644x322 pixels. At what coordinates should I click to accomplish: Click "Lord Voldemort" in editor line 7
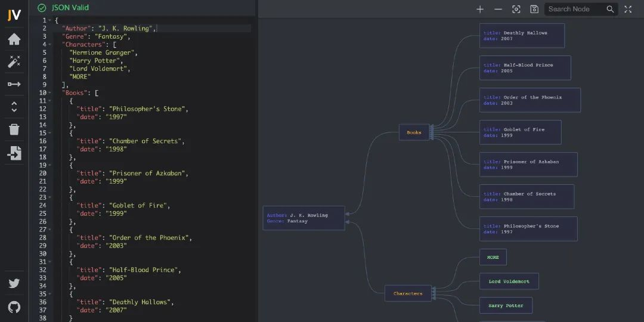[x=98, y=69]
